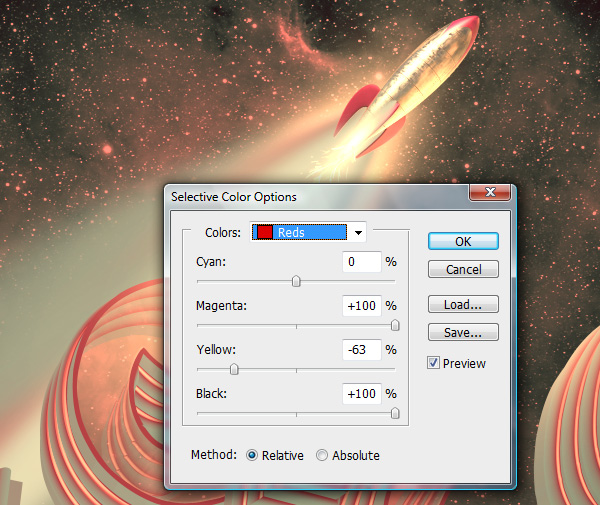Click the Black slider handle

(x=395, y=413)
